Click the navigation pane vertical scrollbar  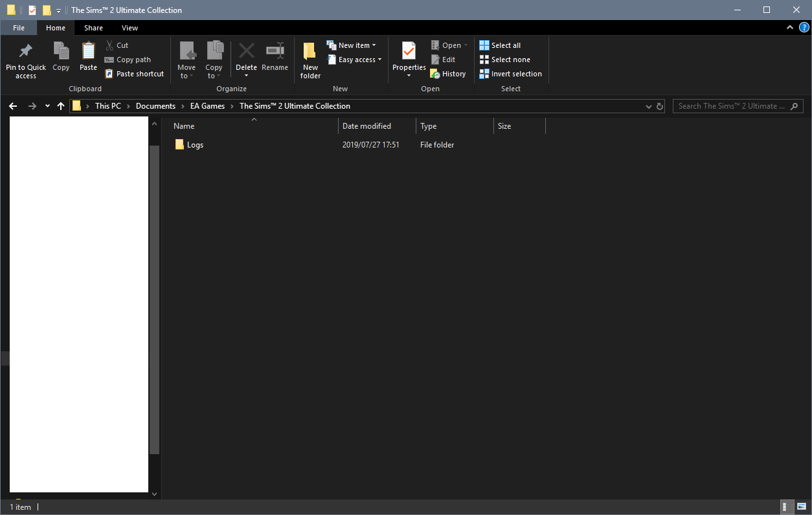154,298
